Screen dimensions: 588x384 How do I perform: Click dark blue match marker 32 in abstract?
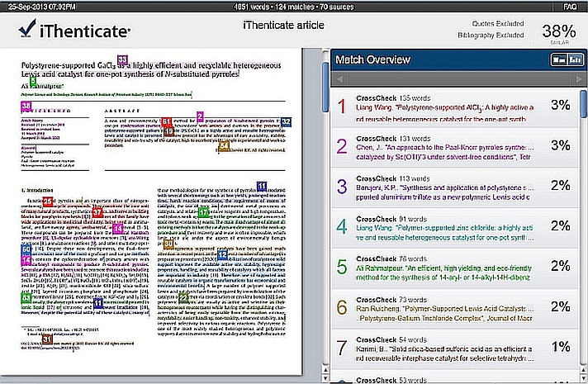pyautogui.click(x=286, y=121)
